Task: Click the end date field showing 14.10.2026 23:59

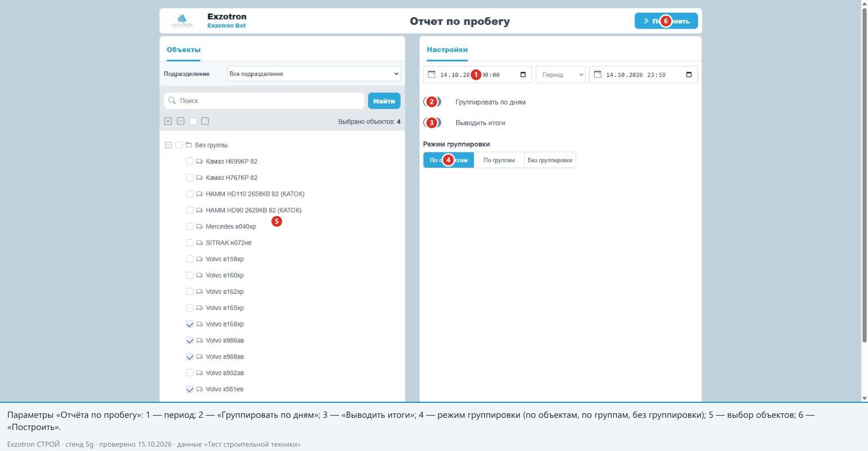Action: coord(643,75)
